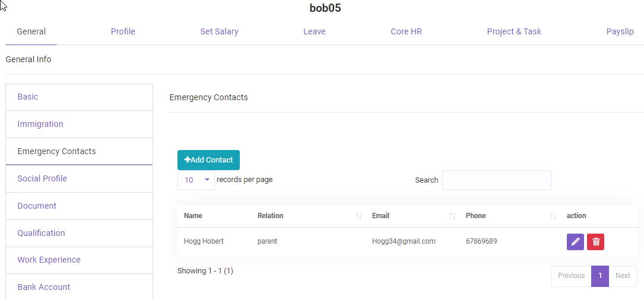Viewport: 644px width, 300px height.
Task: Open Immigration section in sidebar
Action: pyautogui.click(x=40, y=124)
